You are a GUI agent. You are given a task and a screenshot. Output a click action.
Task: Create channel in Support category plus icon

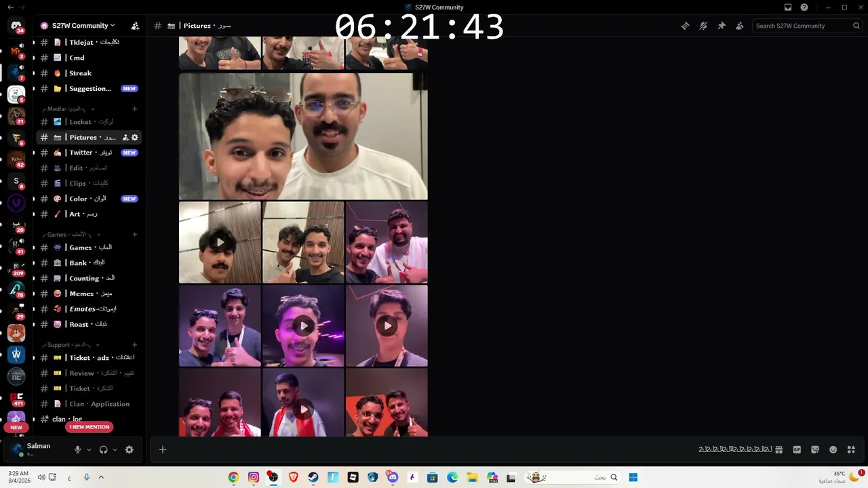[x=134, y=345]
